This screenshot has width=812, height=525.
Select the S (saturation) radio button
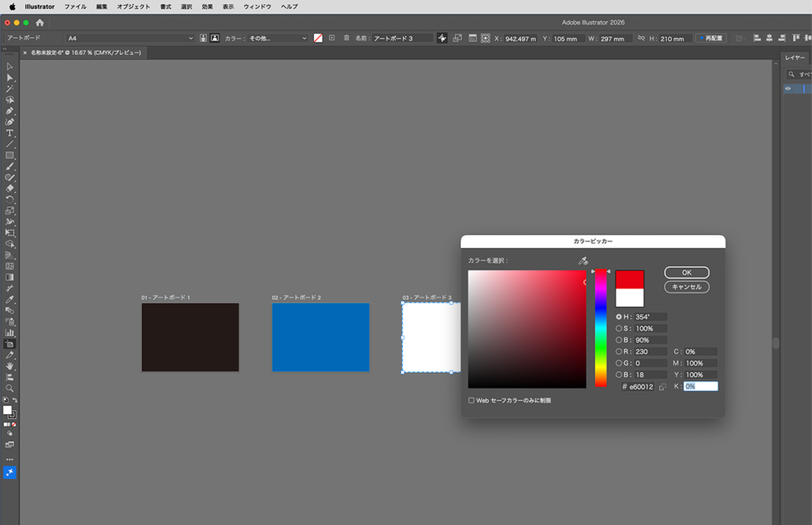coord(619,328)
